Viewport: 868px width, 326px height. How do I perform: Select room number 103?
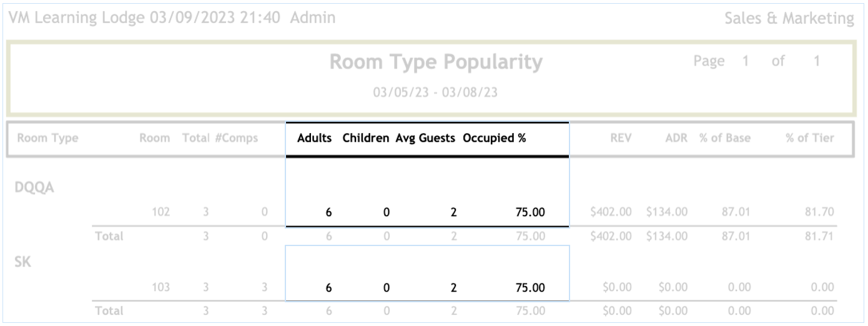tap(161, 288)
